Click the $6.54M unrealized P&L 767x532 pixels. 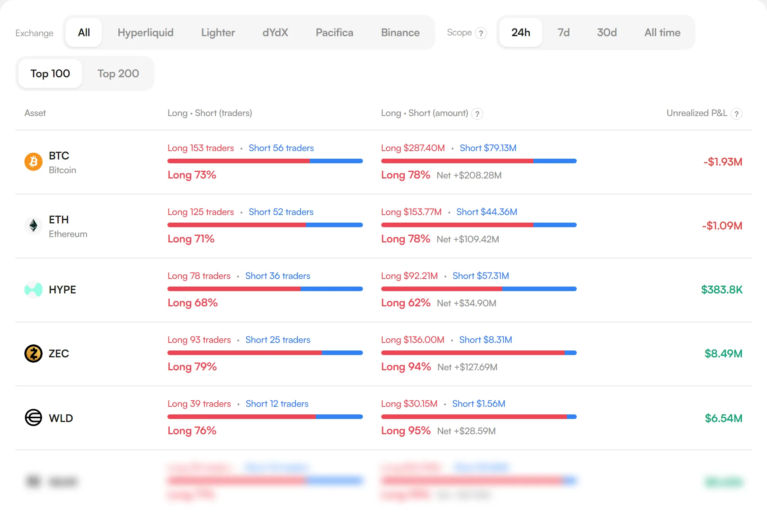(723, 418)
